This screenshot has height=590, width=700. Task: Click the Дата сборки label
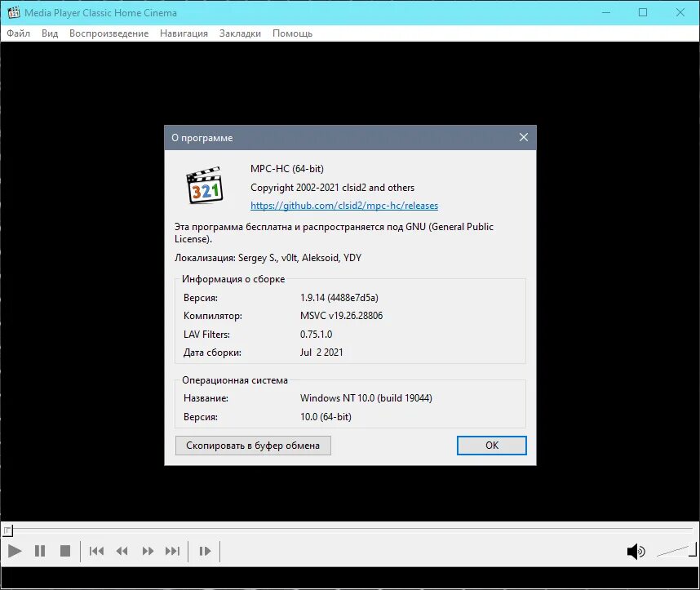click(212, 353)
